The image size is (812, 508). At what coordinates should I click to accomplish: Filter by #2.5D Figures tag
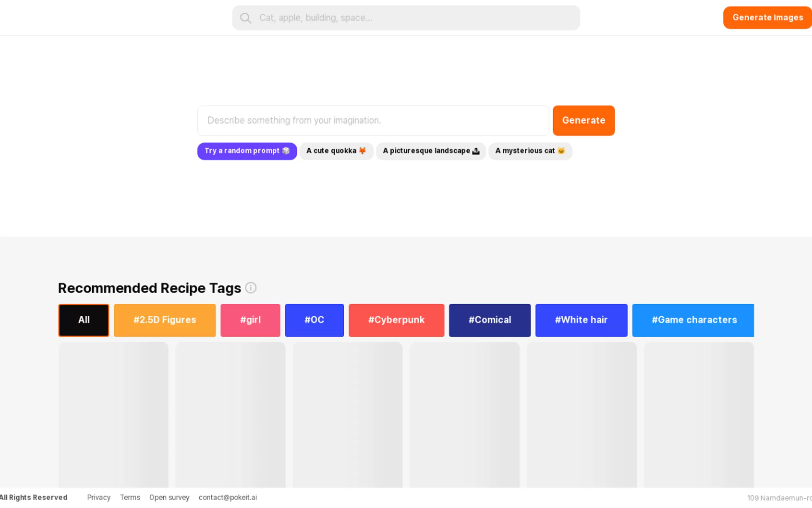click(165, 320)
